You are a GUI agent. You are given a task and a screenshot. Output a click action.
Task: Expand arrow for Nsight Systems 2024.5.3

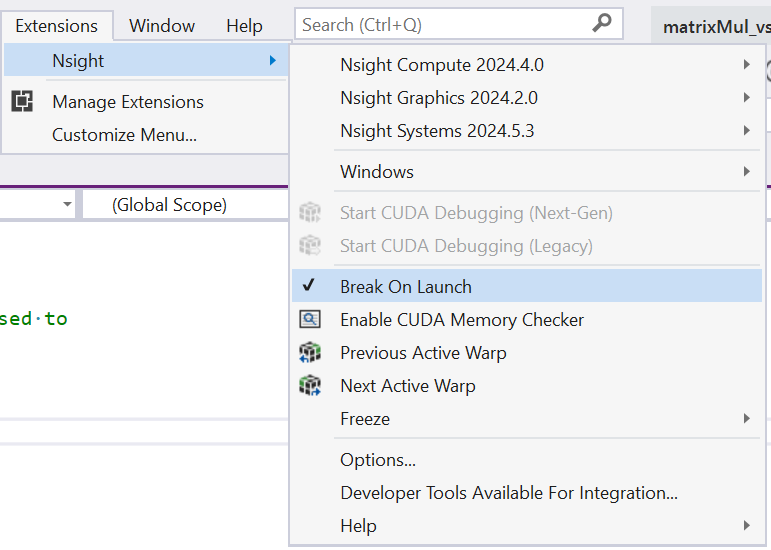click(747, 130)
